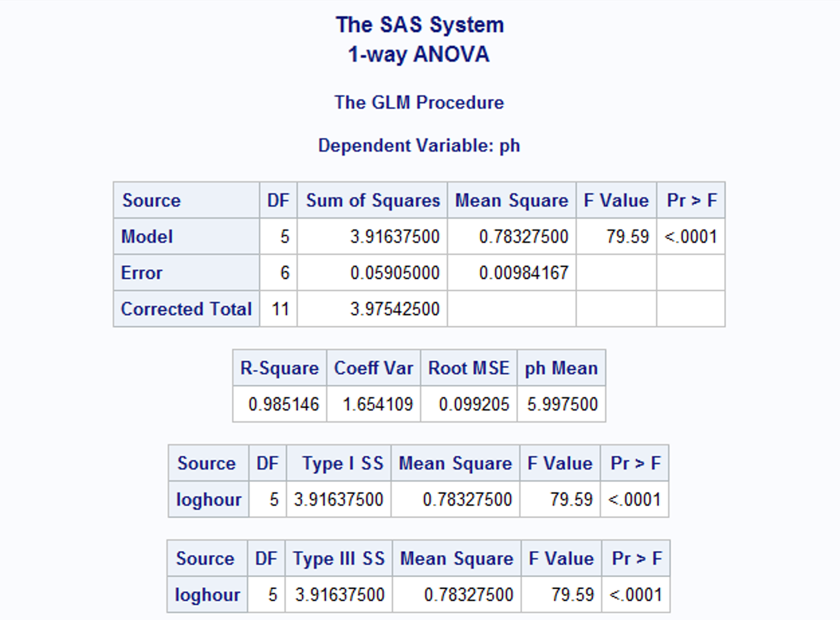Click <.0001 in the Type III SS table

pyautogui.click(x=636, y=595)
